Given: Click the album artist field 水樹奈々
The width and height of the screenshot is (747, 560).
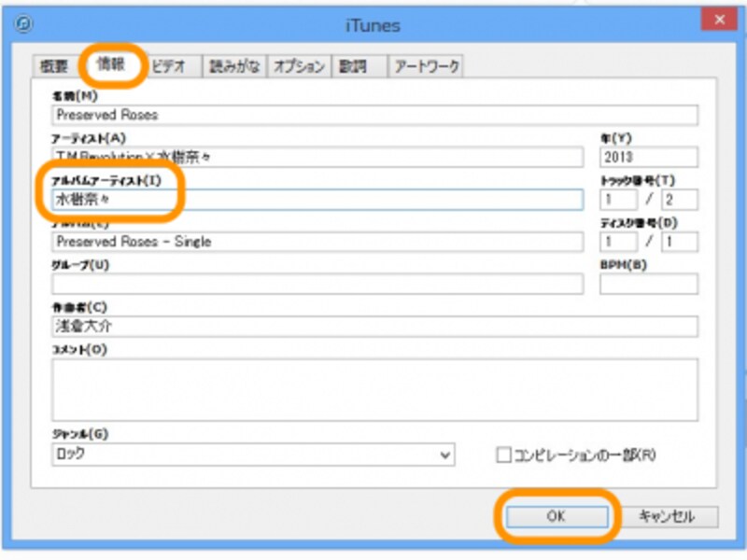Looking at the screenshot, I should pyautogui.click(x=317, y=200).
